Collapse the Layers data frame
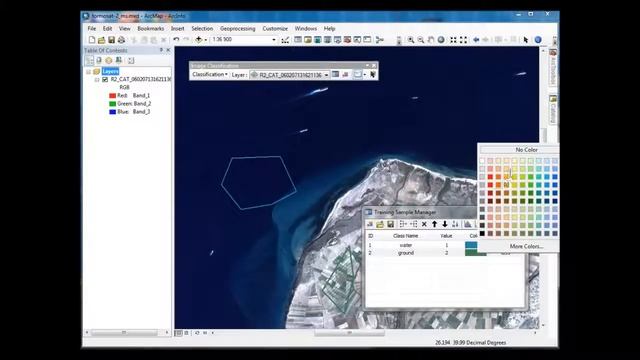Image resolution: width=640 pixels, height=360 pixels. (89, 71)
